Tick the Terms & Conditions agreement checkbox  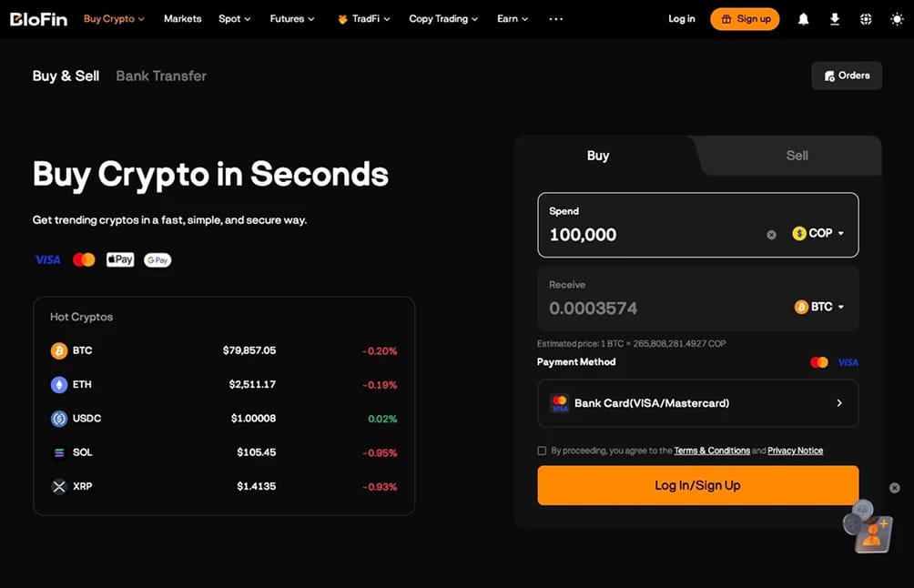(542, 451)
